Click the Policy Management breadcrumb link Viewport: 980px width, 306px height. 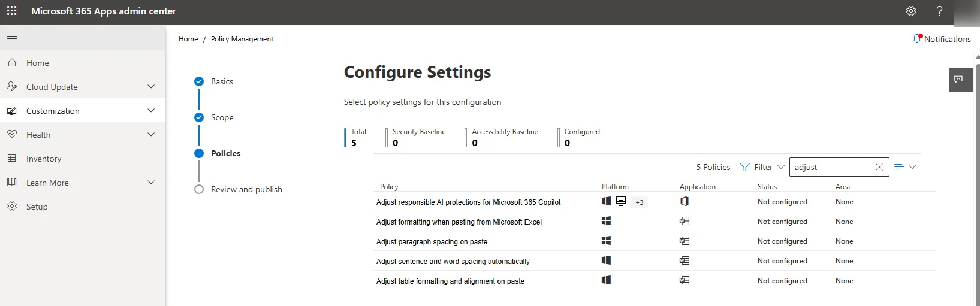pos(242,39)
